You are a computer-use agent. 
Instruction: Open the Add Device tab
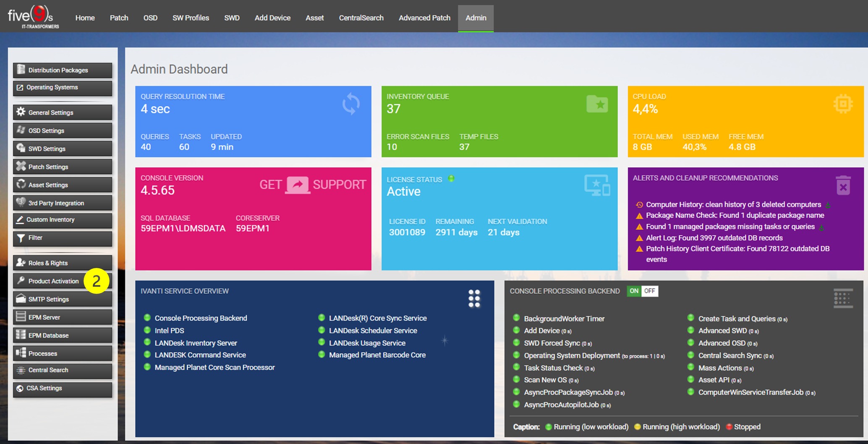(x=272, y=18)
